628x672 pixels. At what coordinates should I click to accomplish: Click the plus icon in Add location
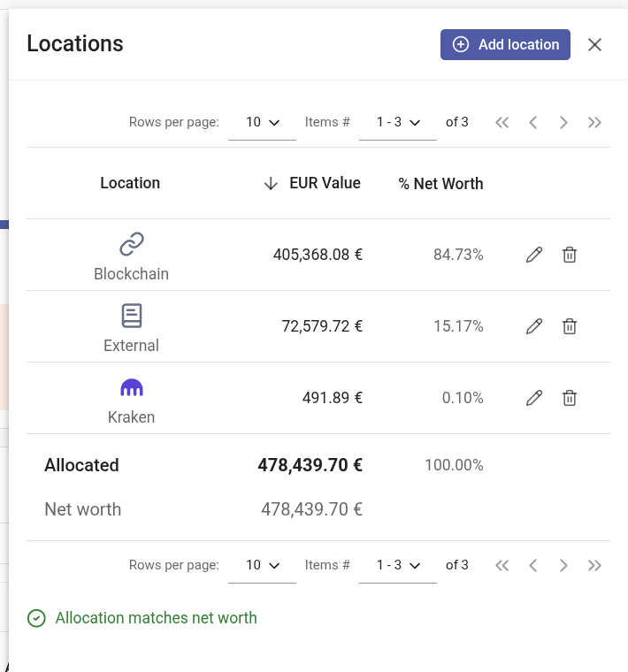(x=461, y=44)
